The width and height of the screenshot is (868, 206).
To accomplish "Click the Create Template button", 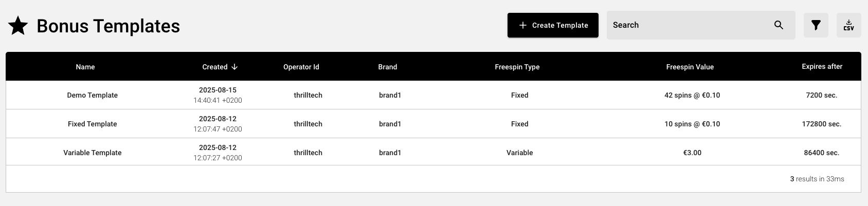I will coord(553,25).
